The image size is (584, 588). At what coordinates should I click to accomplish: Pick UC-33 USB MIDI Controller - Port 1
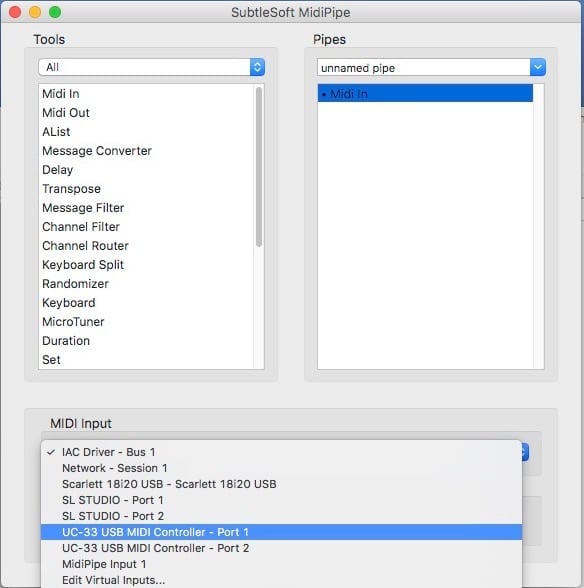click(x=281, y=532)
